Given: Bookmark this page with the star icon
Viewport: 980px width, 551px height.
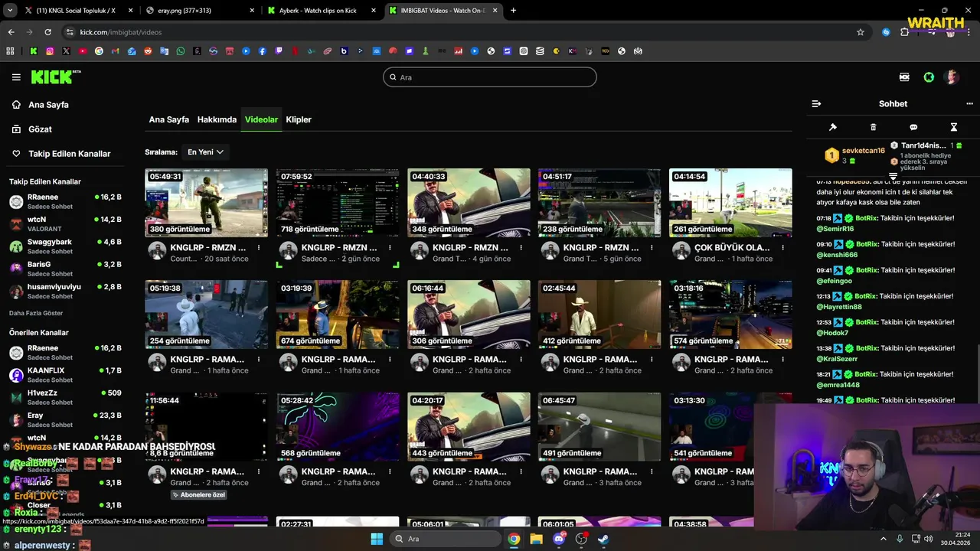Looking at the screenshot, I should (861, 32).
